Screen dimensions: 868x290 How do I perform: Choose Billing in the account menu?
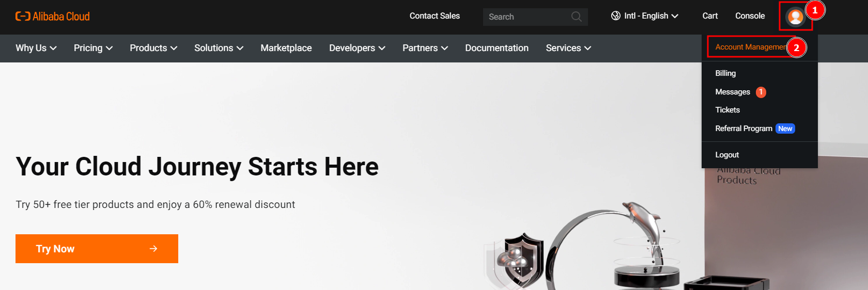pos(725,73)
